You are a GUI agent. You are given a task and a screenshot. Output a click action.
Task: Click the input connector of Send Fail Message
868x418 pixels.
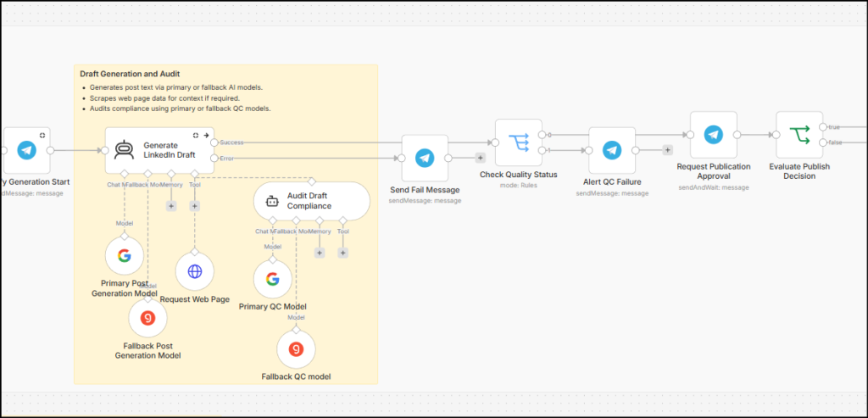pos(402,158)
